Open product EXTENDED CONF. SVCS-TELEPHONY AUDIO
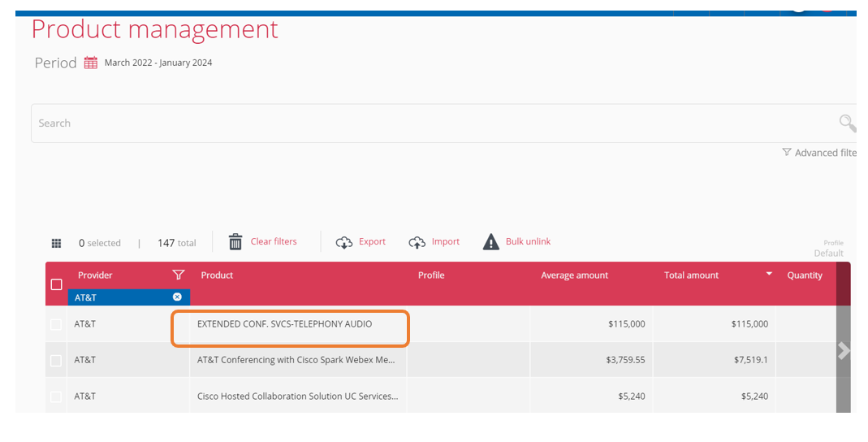Viewport: 868px width, 442px height. (x=284, y=324)
